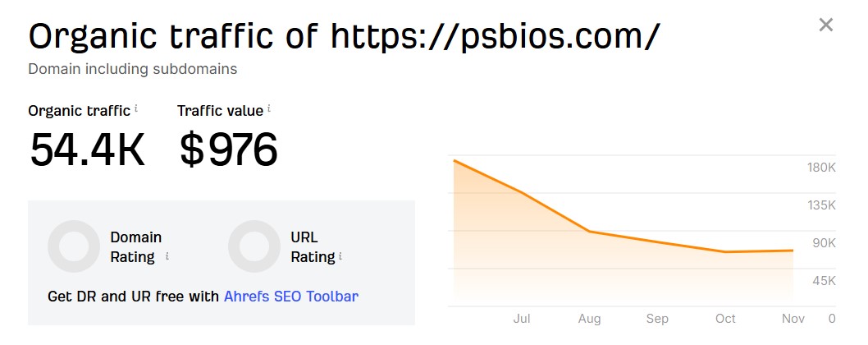This screenshot has width=868, height=345.
Task: Open the URL Rating info tooltip icon
Action: pyautogui.click(x=340, y=255)
